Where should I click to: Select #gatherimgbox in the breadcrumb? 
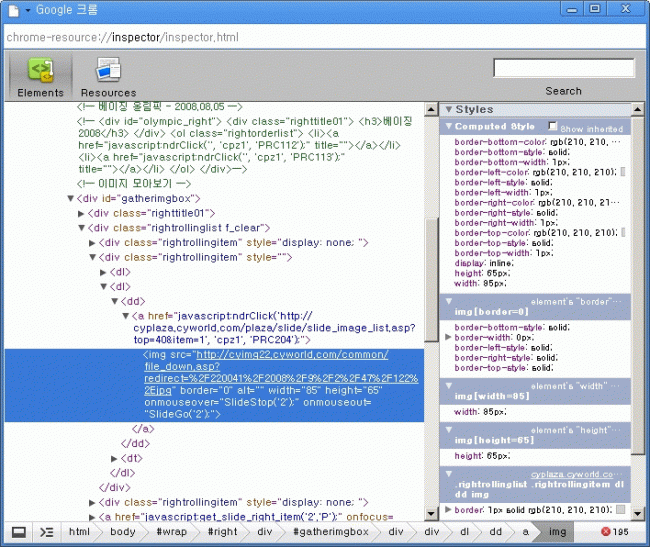point(330,532)
